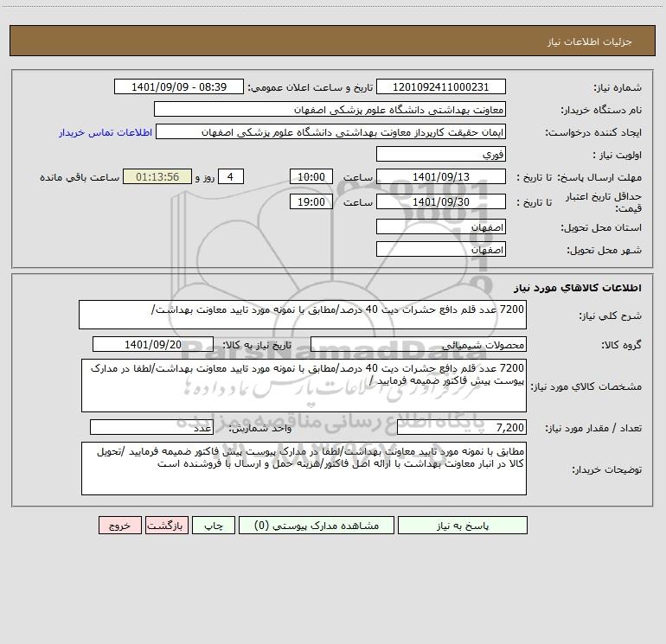The width and height of the screenshot is (666, 644).
Task: Click the استان محل تحویل label
Action: coord(601,228)
